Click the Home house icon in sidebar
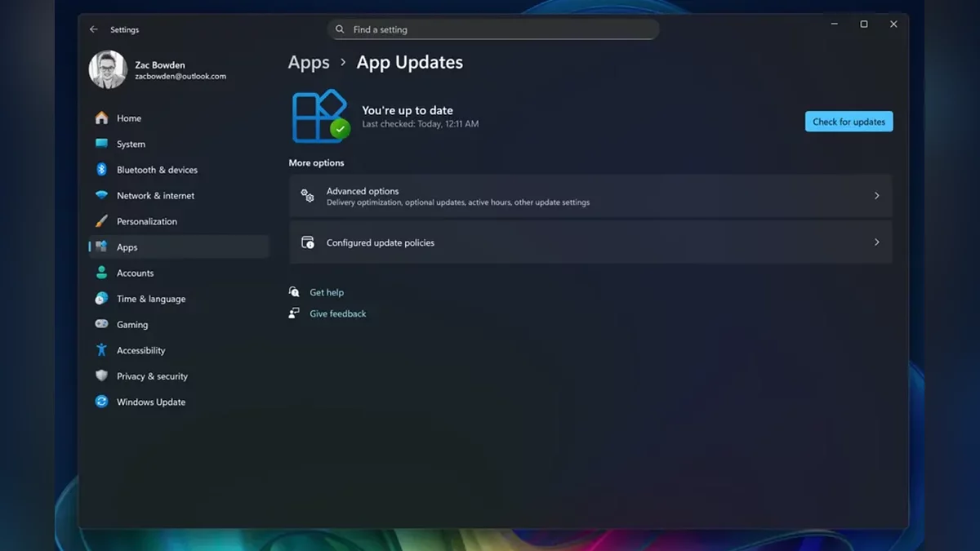 [x=101, y=118]
